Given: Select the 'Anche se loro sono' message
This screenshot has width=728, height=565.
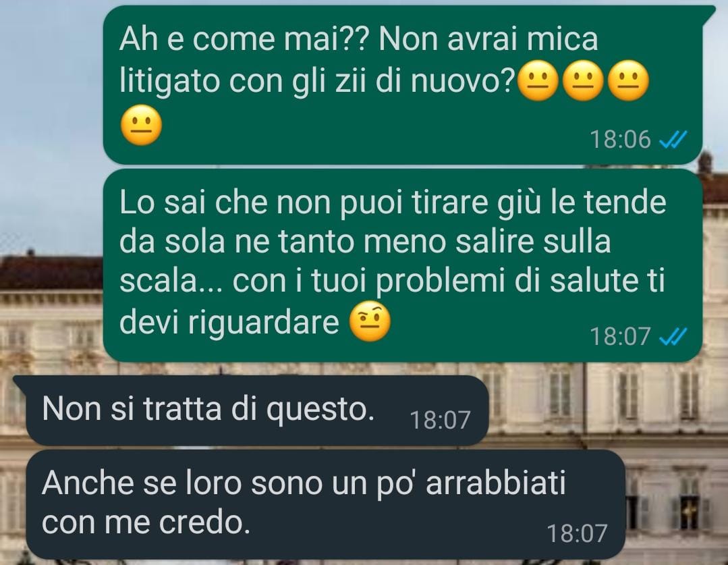Looking at the screenshot, I should tap(325, 504).
